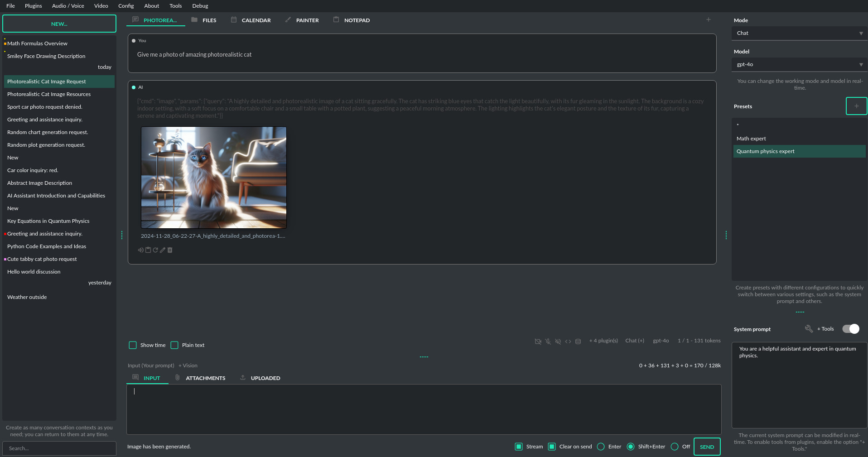This screenshot has width=868, height=457.
Task: Regenerate the AI response
Action: pyautogui.click(x=155, y=250)
